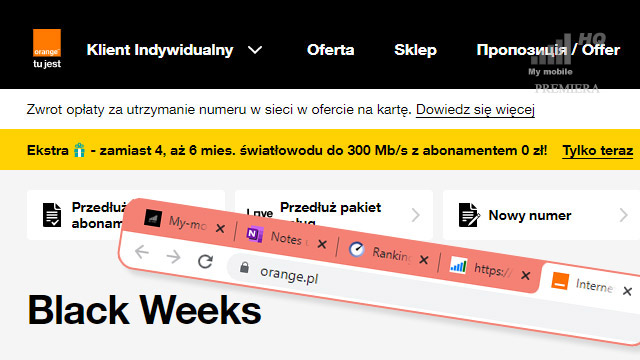Close the Ranking browser tab
640x360 pixels.
coord(424,260)
